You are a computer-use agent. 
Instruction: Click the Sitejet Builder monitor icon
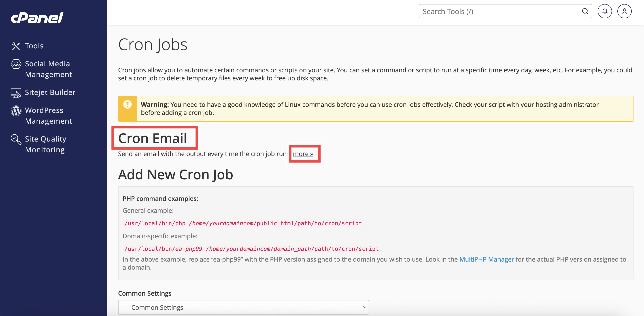[16, 93]
